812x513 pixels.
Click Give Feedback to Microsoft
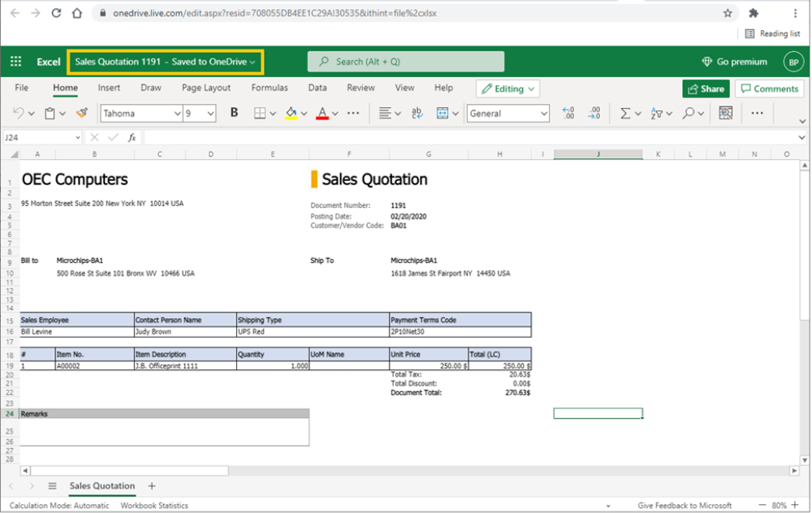coord(685,505)
